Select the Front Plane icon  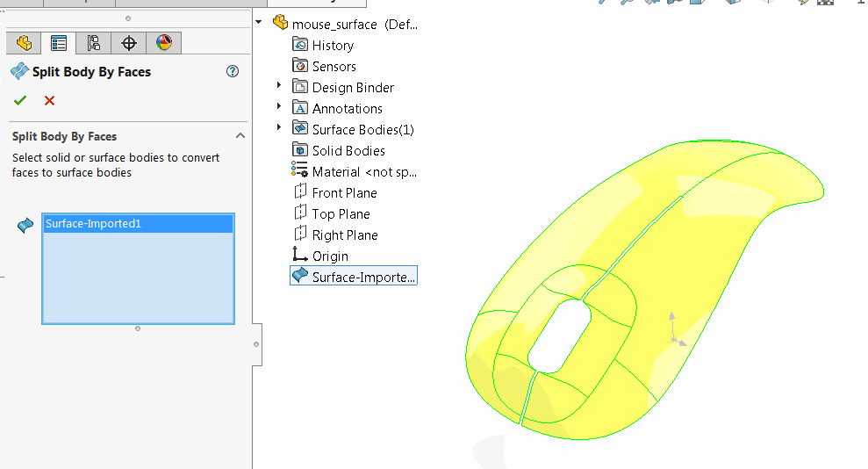click(x=300, y=191)
